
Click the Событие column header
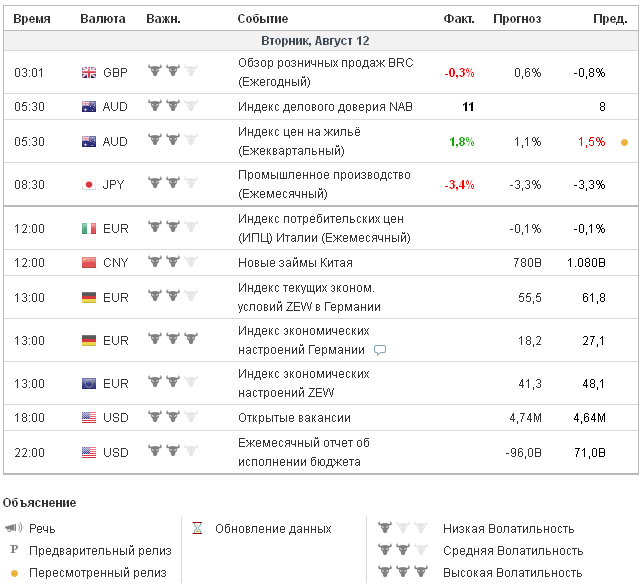pos(263,19)
